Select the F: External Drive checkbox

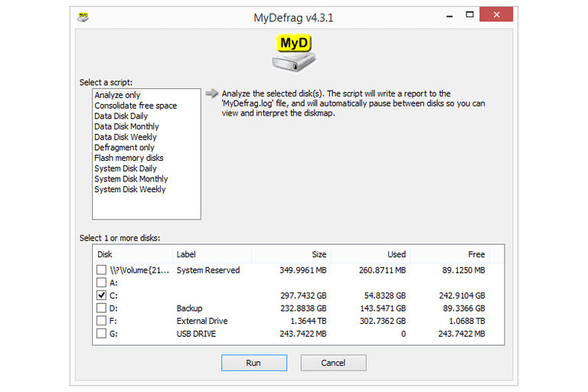[102, 321]
